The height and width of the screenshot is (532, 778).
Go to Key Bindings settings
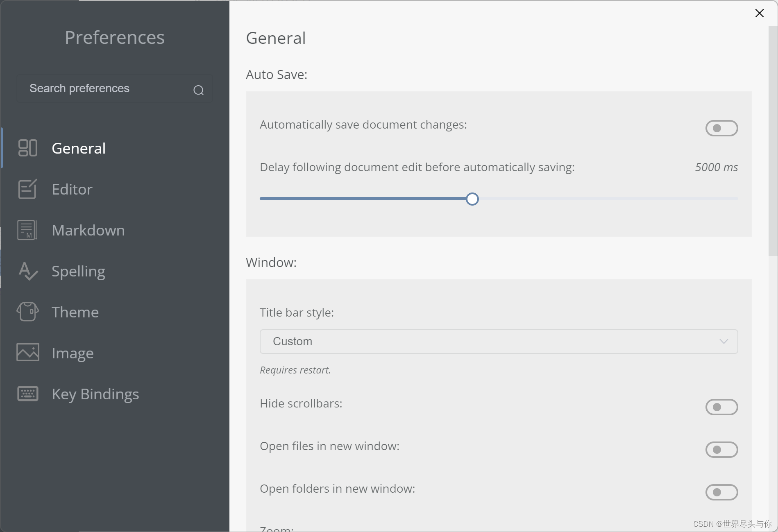coord(95,394)
